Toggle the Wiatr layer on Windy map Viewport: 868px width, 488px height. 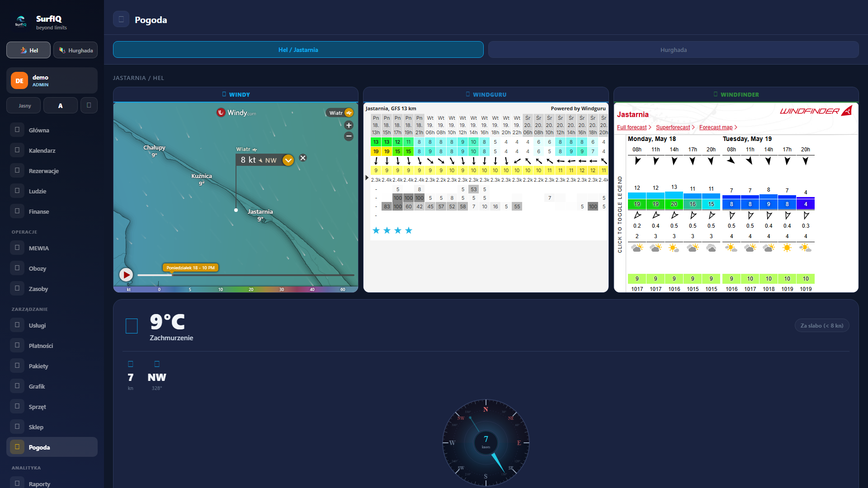pyautogui.click(x=340, y=113)
